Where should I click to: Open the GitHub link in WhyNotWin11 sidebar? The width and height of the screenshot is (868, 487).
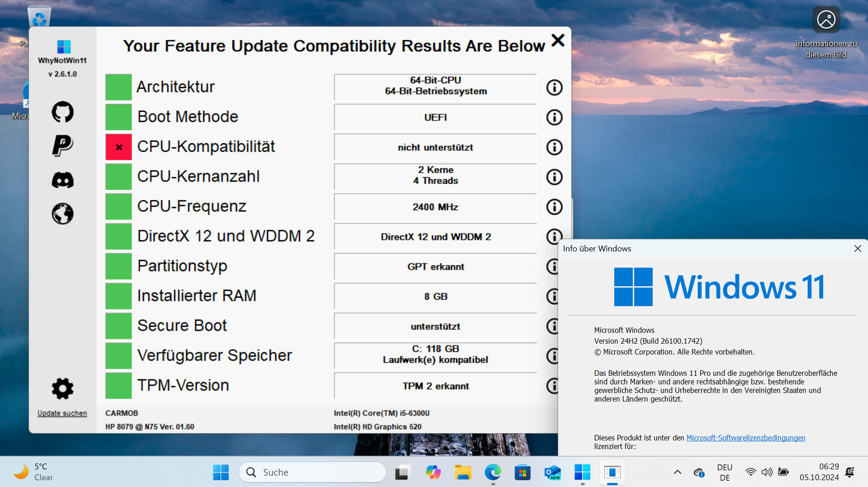pyautogui.click(x=62, y=112)
